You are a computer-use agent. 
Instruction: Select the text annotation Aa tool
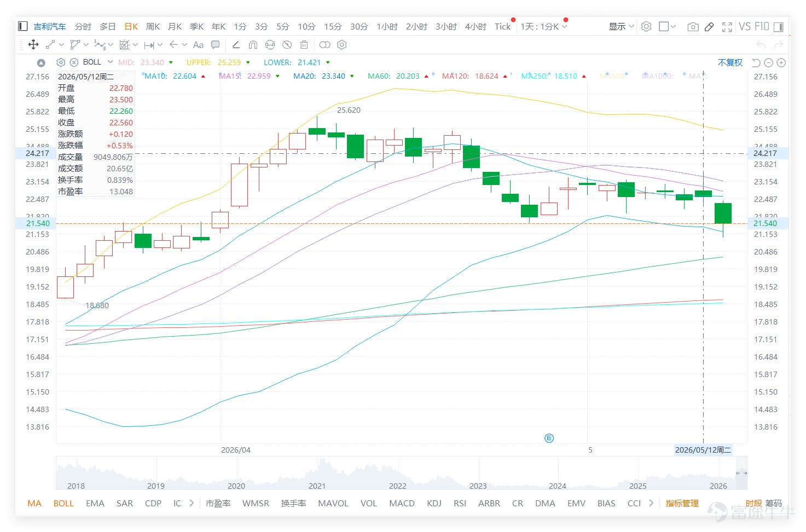point(198,45)
